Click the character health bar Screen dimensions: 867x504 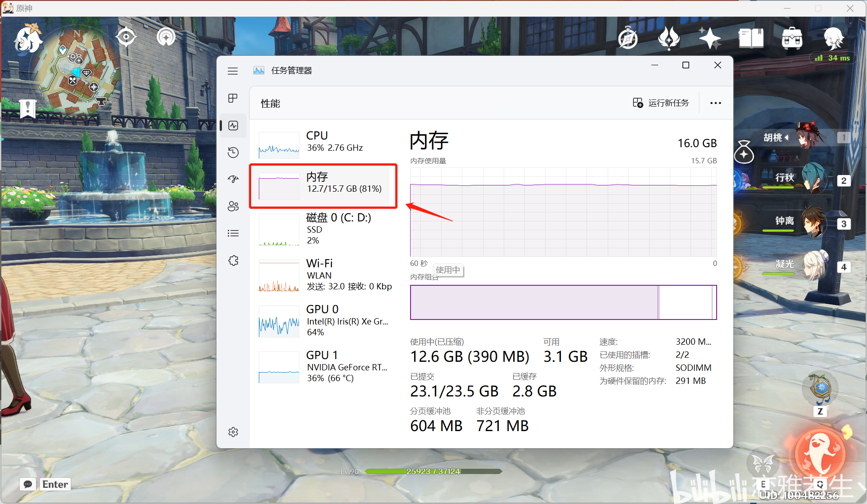tap(433, 471)
